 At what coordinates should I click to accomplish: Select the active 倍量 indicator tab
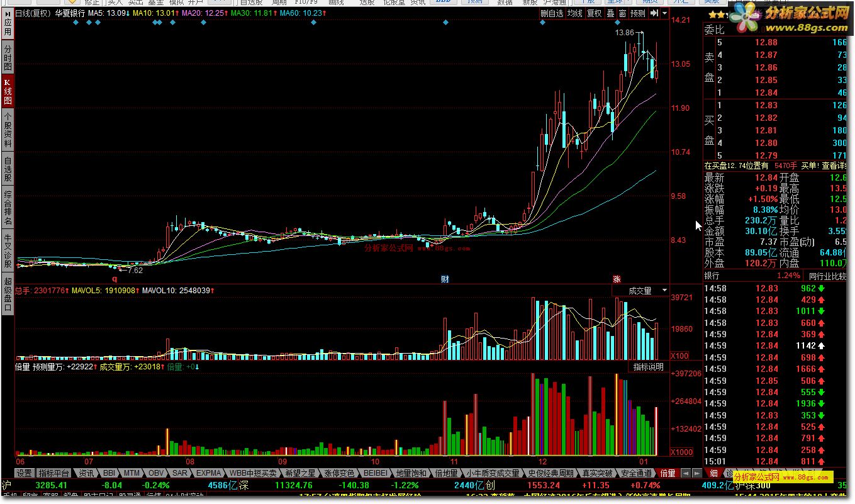(667, 473)
